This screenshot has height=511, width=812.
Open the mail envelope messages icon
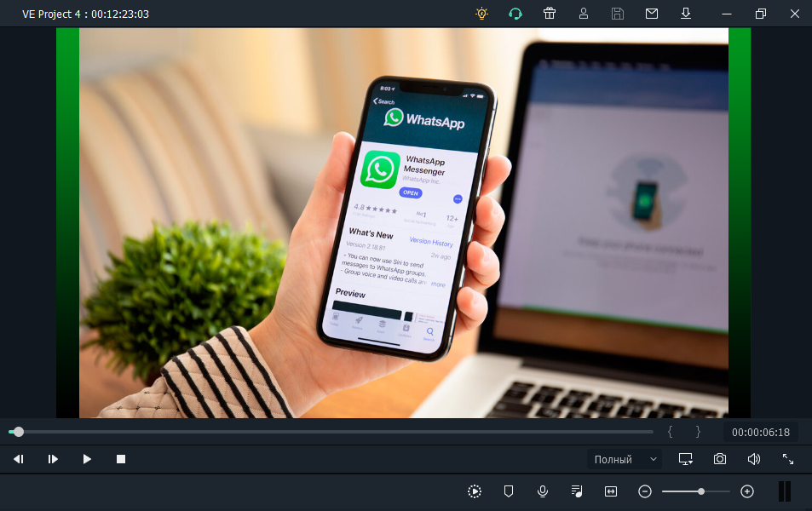pos(652,14)
